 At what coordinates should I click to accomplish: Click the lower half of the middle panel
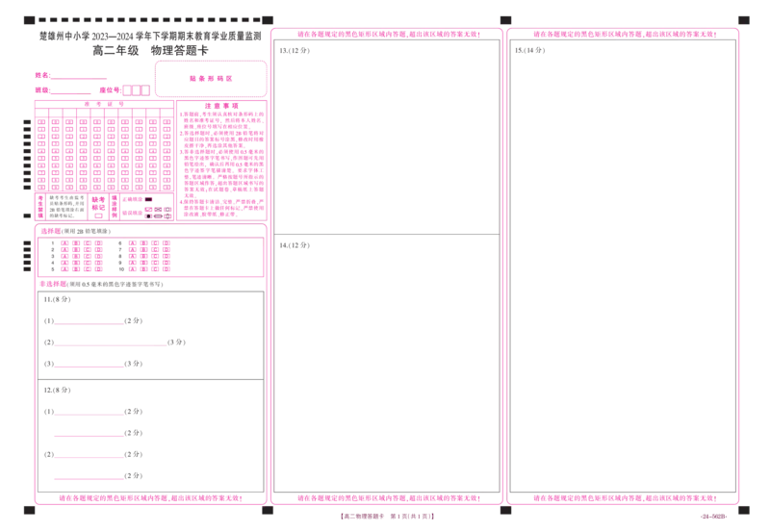[x=387, y=366]
